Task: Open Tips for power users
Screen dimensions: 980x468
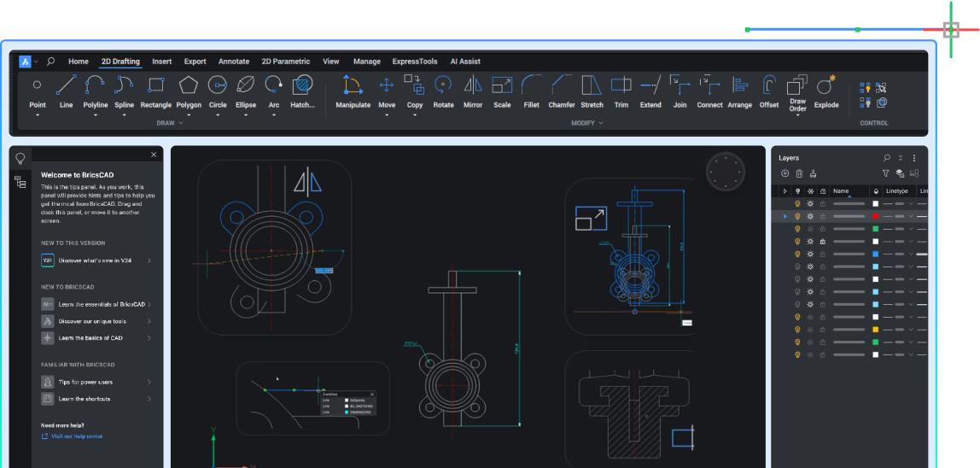Action: [x=96, y=382]
